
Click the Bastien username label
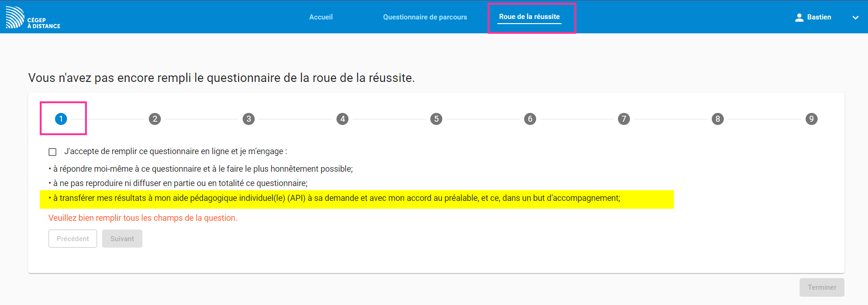pyautogui.click(x=819, y=17)
